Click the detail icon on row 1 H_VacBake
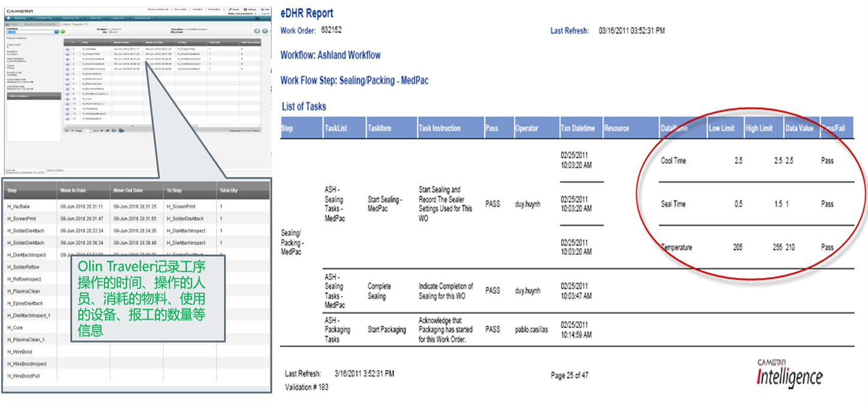Screen dimensions: 868x407 (x=67, y=49)
